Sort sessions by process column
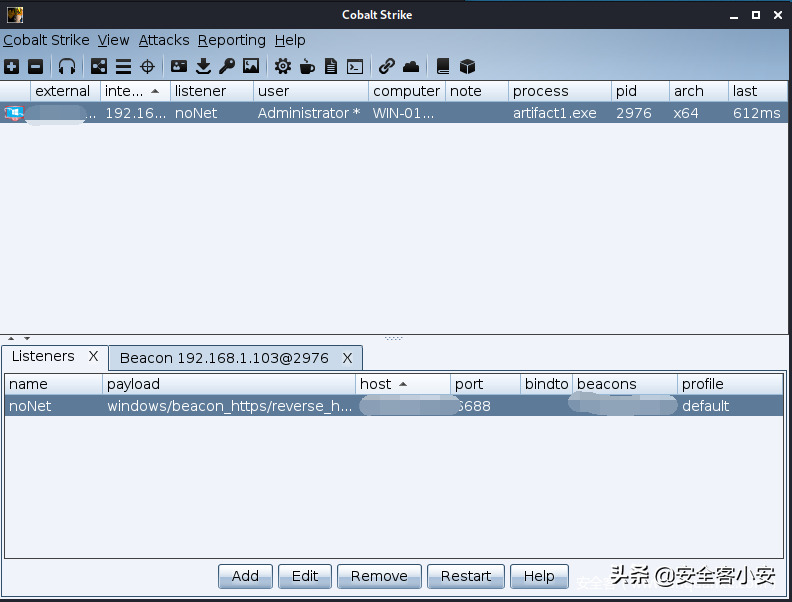The height and width of the screenshot is (602, 792). tap(560, 91)
